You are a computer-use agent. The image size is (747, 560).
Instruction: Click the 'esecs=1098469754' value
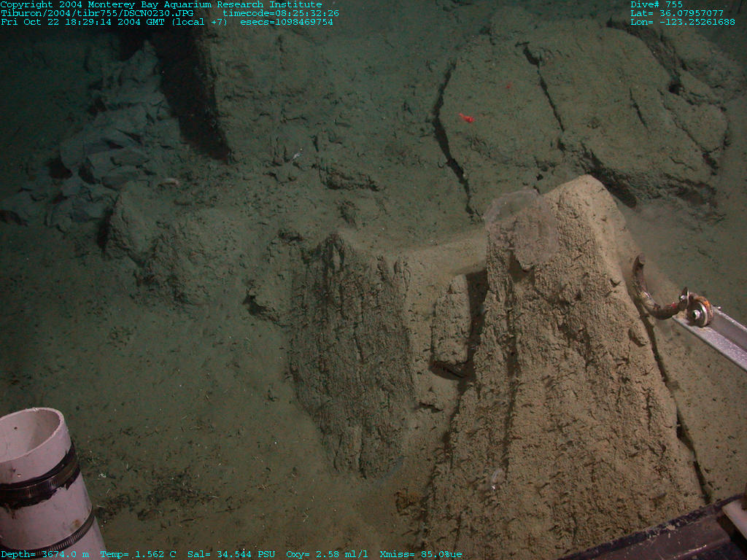point(287,22)
